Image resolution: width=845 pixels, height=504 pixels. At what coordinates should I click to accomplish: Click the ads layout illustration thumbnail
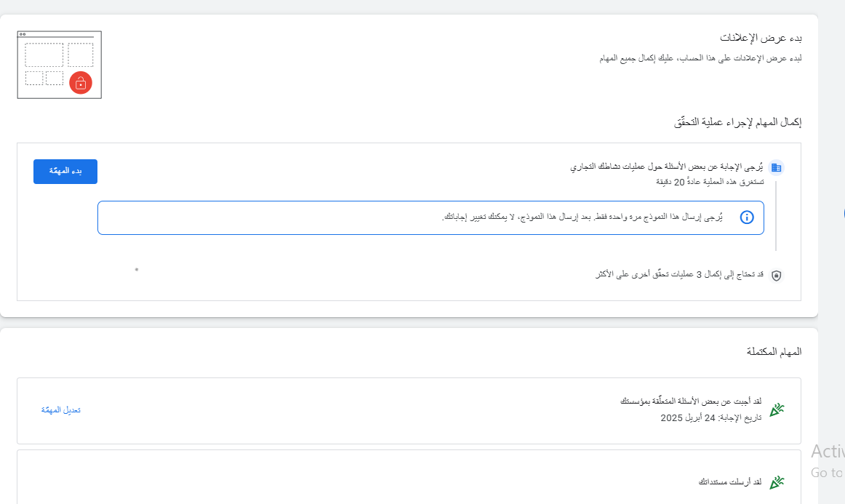59,65
